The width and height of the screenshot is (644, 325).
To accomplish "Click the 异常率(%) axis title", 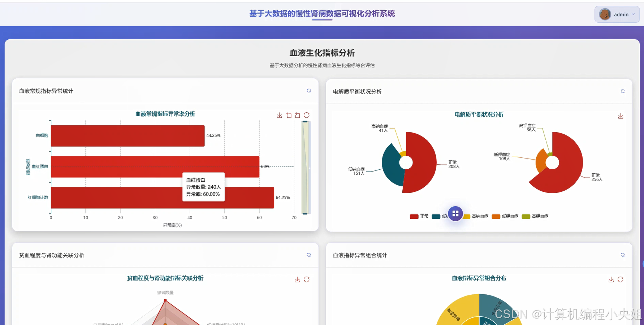I will (172, 225).
